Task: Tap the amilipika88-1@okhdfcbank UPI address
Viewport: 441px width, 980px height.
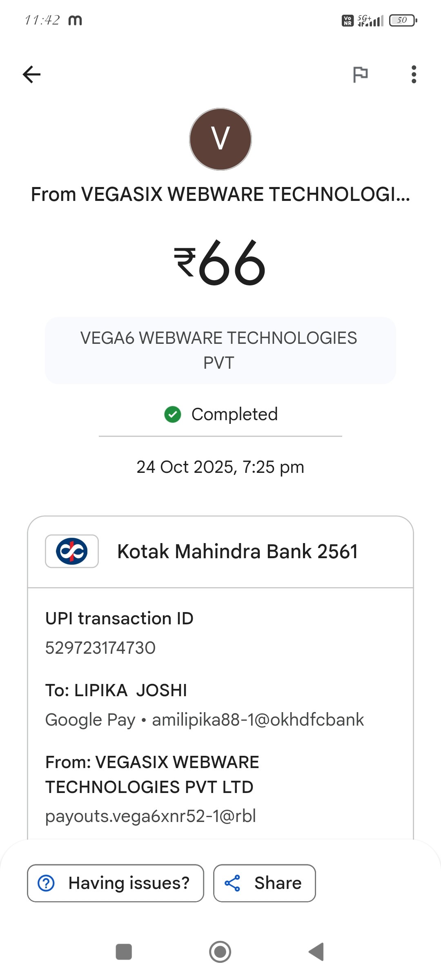Action: [x=258, y=720]
